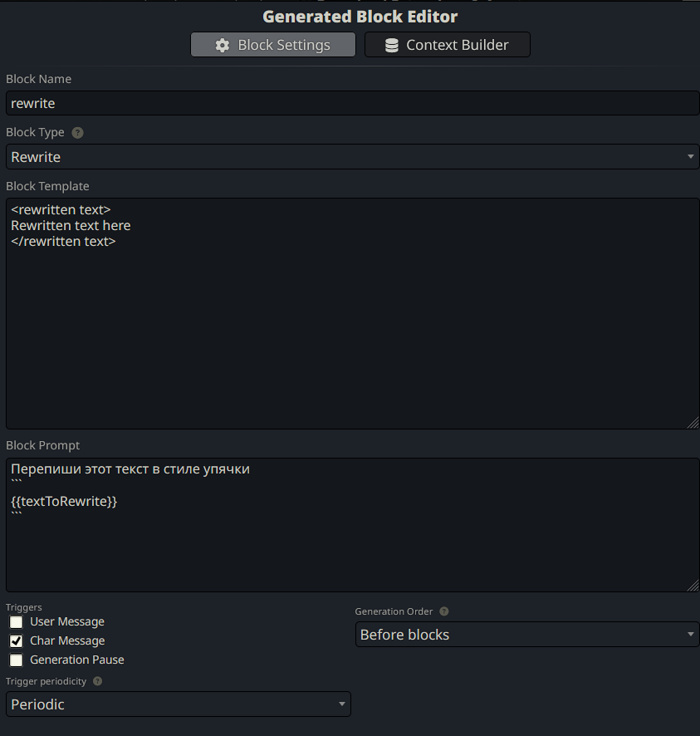This screenshot has width=700, height=736.
Task: Click inside the Block Prompt text area
Action: coord(352,525)
